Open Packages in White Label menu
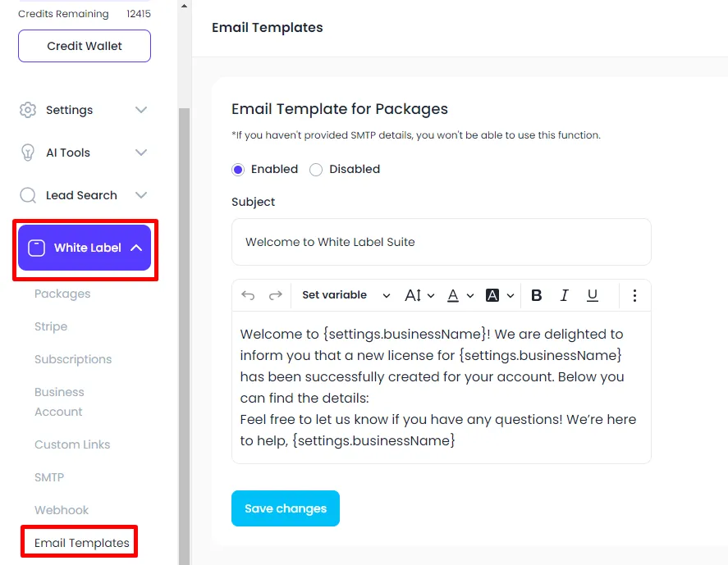Viewport: 728px width, 565px height. click(62, 294)
